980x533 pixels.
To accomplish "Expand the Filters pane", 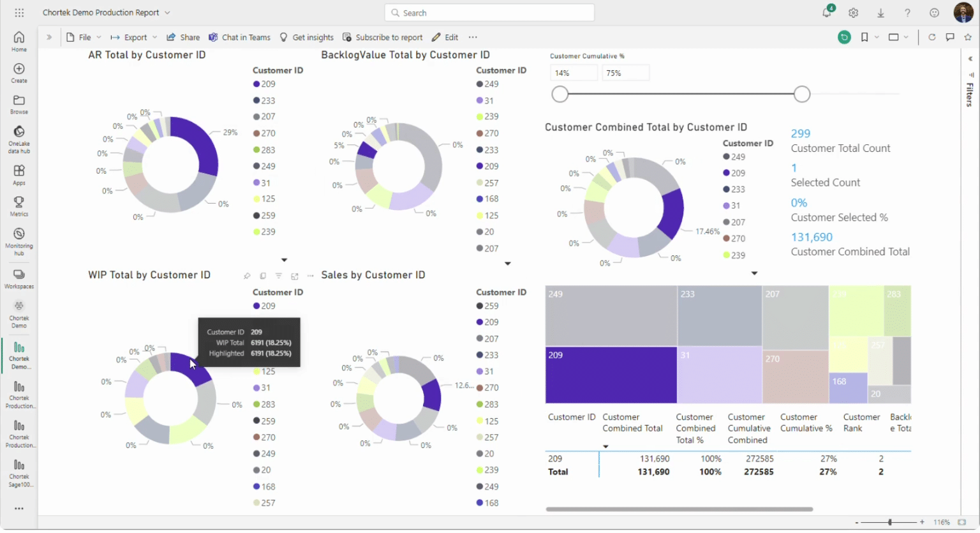I will point(970,59).
